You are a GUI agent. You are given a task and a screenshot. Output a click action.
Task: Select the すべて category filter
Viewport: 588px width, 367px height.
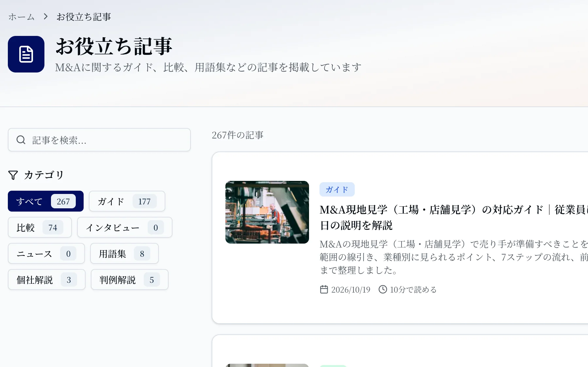click(46, 201)
